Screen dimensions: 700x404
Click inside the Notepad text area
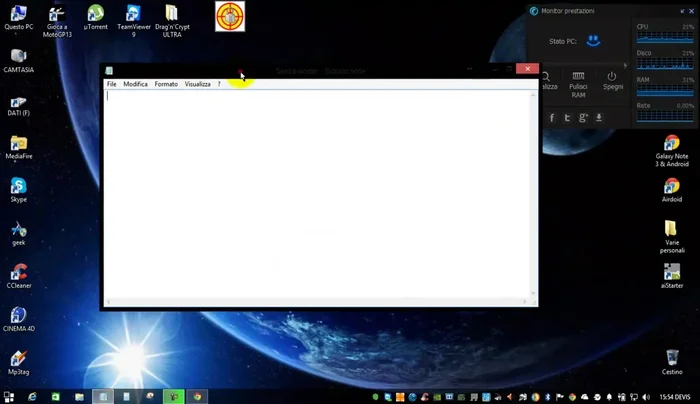[x=317, y=194]
